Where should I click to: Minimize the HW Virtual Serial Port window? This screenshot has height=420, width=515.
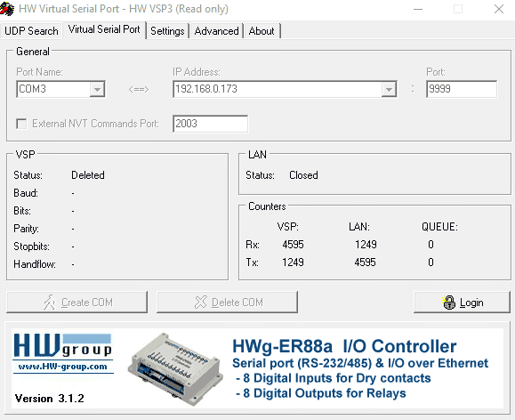click(x=418, y=9)
